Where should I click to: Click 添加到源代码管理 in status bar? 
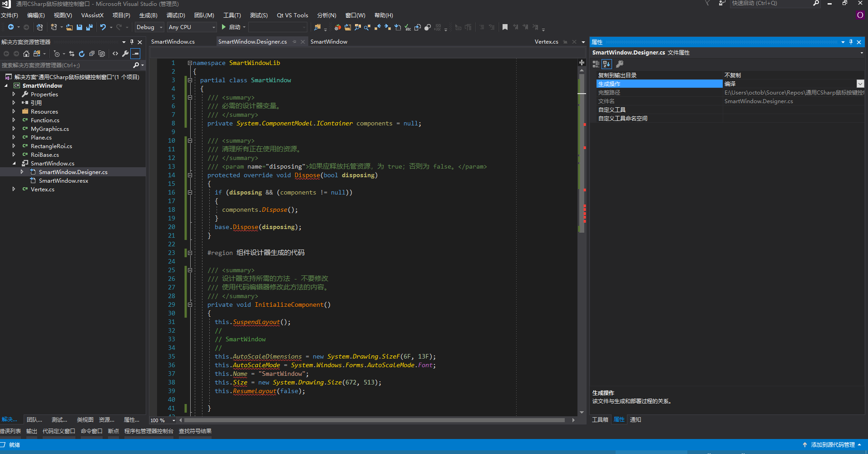832,445
